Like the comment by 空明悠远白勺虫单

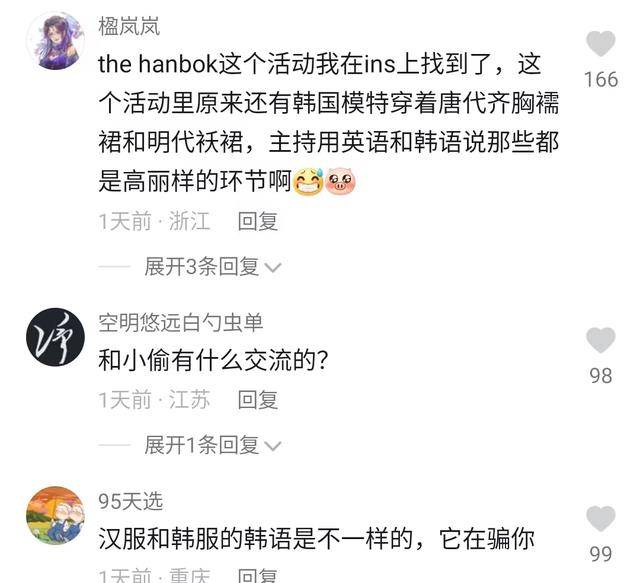600,340
